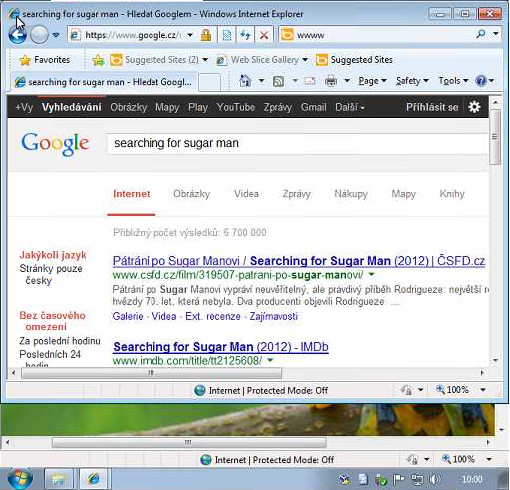Open search provider options dropdown arrow

click(x=495, y=34)
